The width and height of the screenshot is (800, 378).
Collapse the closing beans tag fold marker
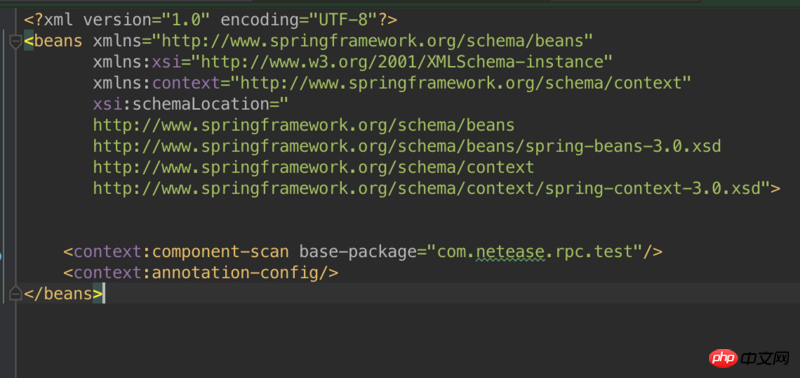click(x=16, y=294)
